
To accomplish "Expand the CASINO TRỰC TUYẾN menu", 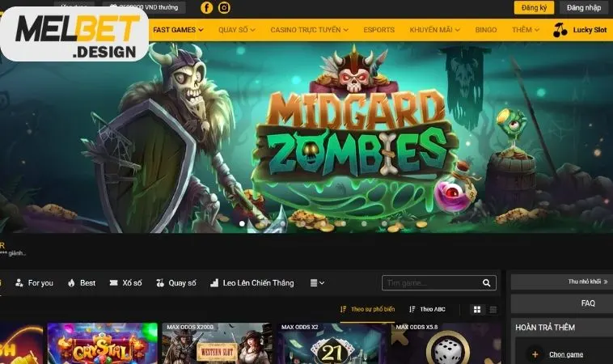I will click(309, 30).
